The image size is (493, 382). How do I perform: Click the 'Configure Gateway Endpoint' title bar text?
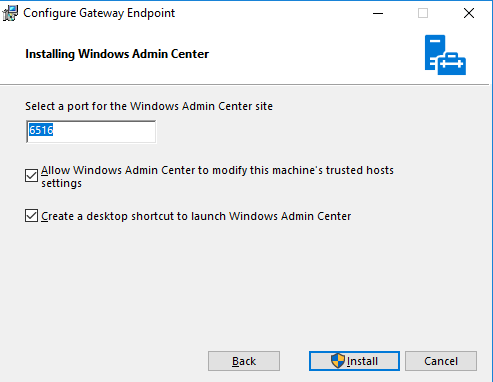(x=99, y=13)
